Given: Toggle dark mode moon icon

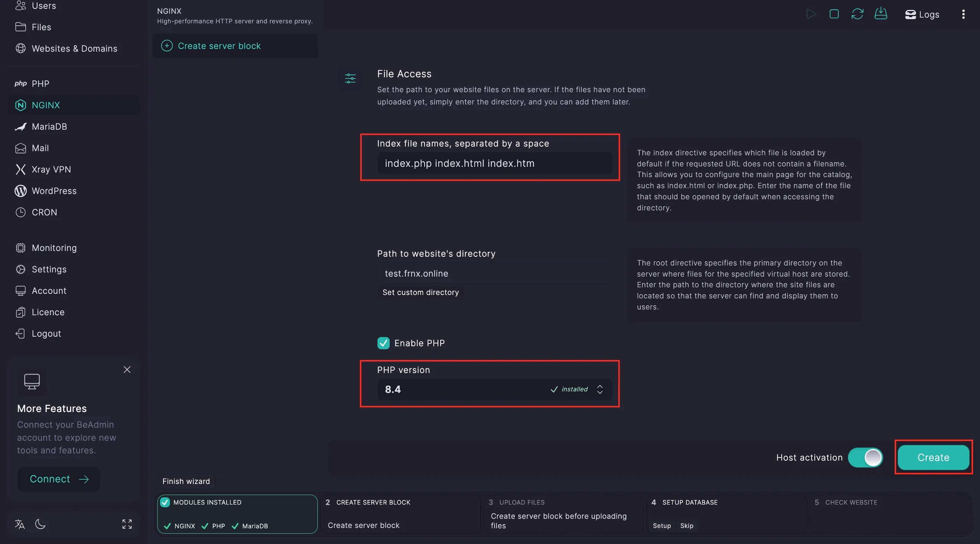Looking at the screenshot, I should [40, 524].
